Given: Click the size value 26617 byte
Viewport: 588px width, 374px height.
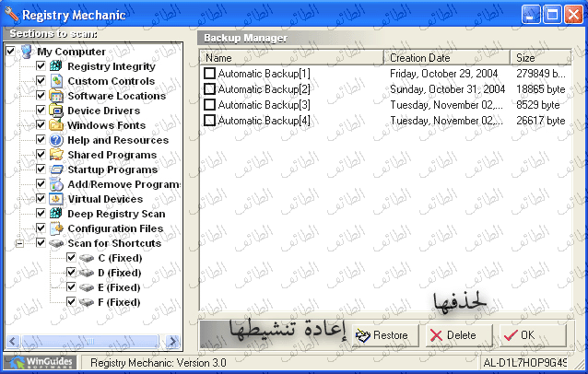Looking at the screenshot, I should coord(540,121).
